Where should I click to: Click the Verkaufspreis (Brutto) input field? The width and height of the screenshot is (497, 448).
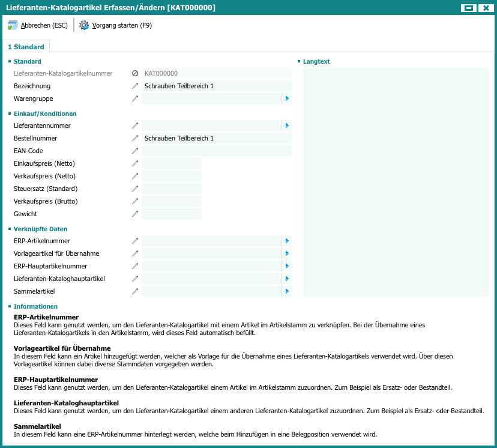pyautogui.click(x=172, y=202)
